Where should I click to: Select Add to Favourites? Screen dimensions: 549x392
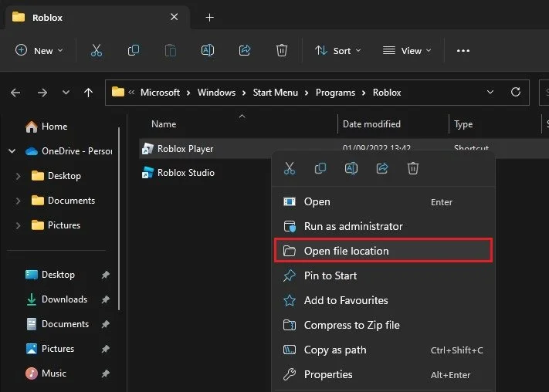pos(384,300)
